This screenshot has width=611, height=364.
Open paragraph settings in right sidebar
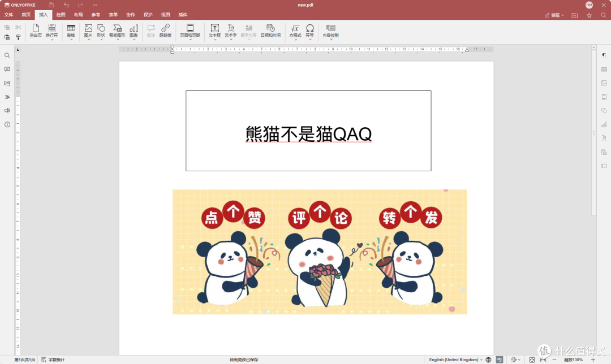point(604,55)
